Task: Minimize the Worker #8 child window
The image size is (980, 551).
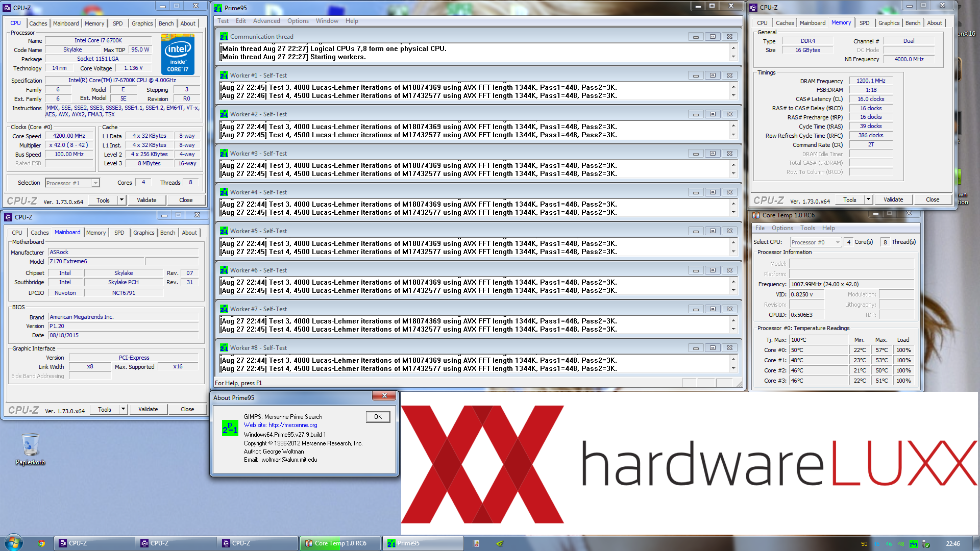Action: click(695, 348)
